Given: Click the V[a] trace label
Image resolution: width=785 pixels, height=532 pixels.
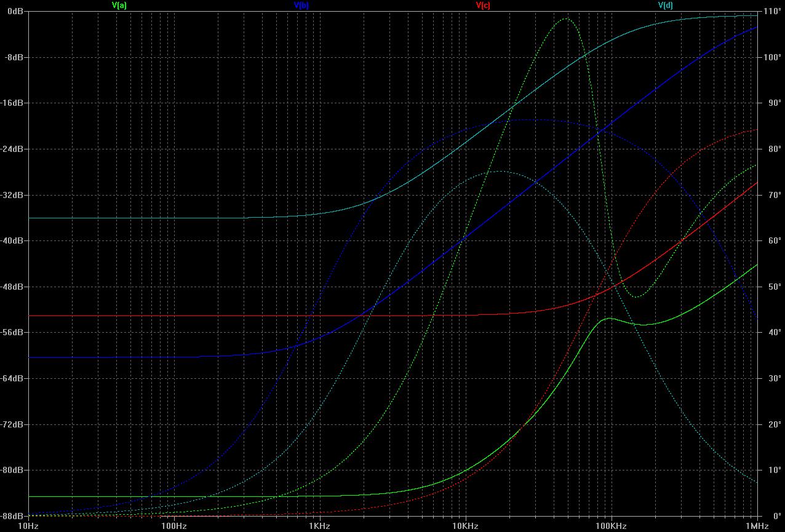Looking at the screenshot, I should 119,5.
